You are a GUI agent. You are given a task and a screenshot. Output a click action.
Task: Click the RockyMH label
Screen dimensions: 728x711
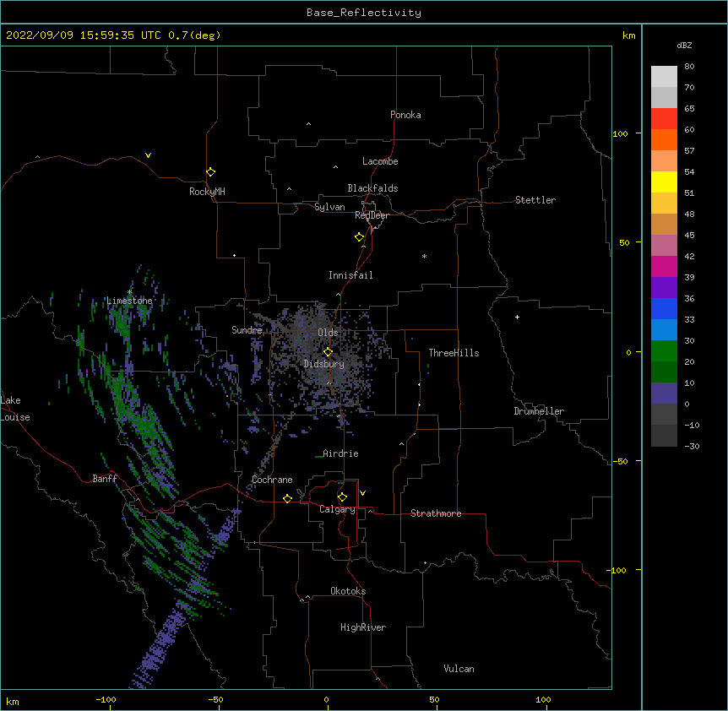(207, 192)
